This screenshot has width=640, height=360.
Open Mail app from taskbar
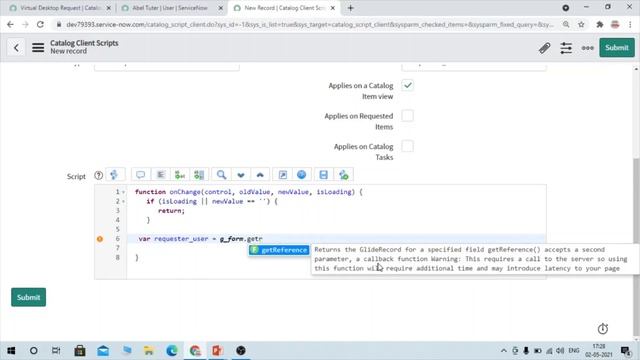pos(103,351)
